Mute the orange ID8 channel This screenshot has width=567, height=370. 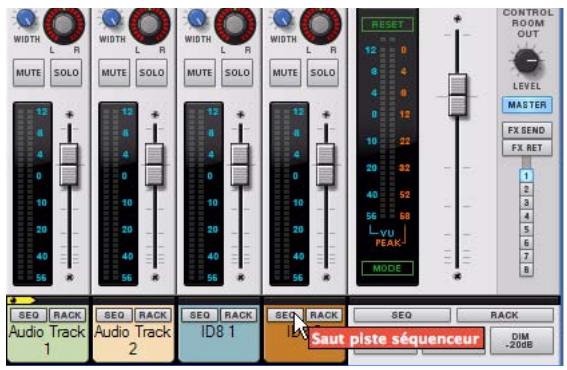coord(285,73)
